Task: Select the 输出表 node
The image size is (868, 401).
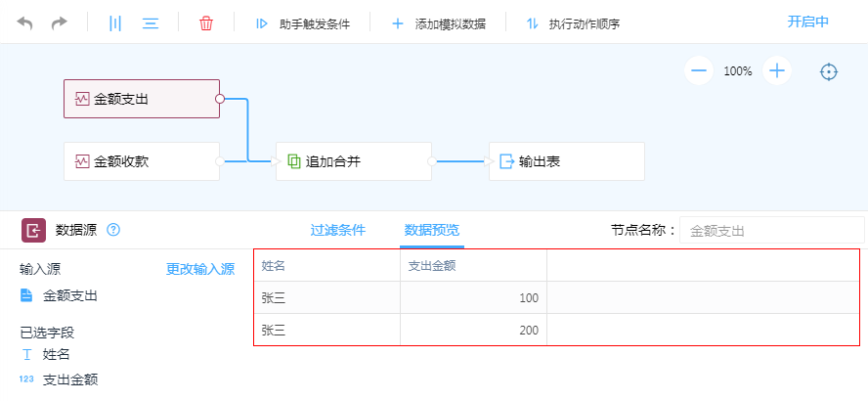Action: [566, 161]
